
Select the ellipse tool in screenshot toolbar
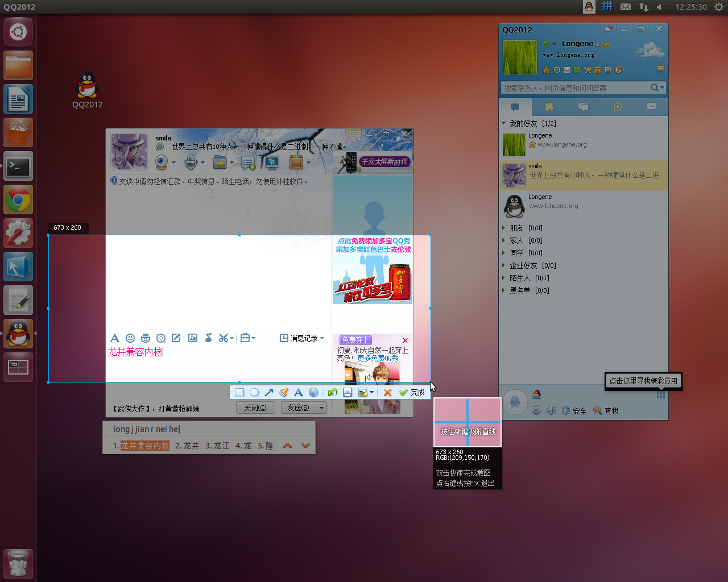[x=254, y=392]
